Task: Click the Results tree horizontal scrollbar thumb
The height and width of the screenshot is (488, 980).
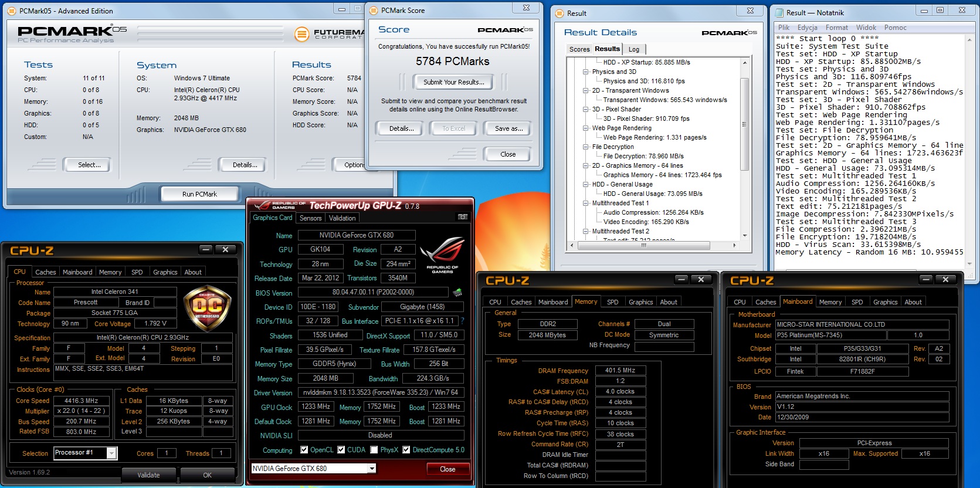Action: pos(643,245)
